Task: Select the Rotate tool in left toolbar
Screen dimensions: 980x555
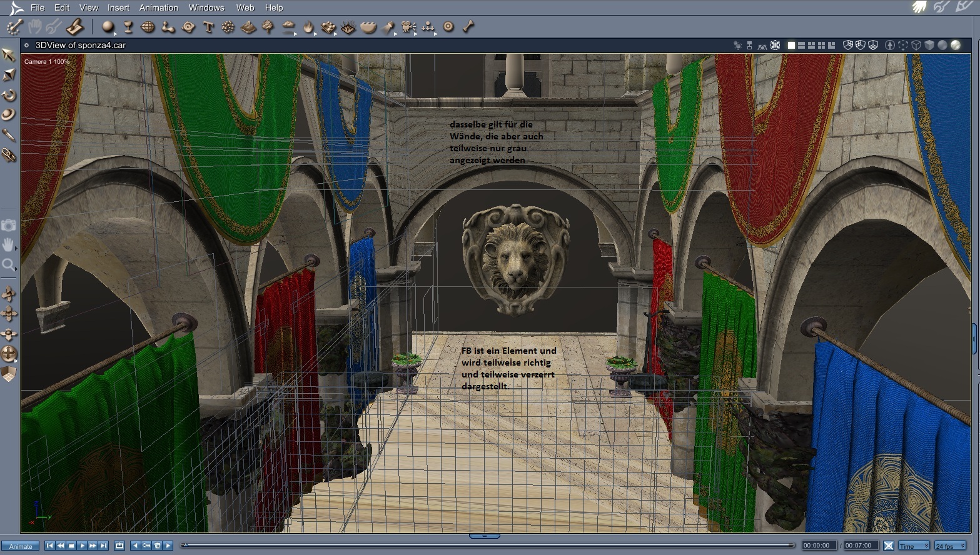Action: coord(9,95)
